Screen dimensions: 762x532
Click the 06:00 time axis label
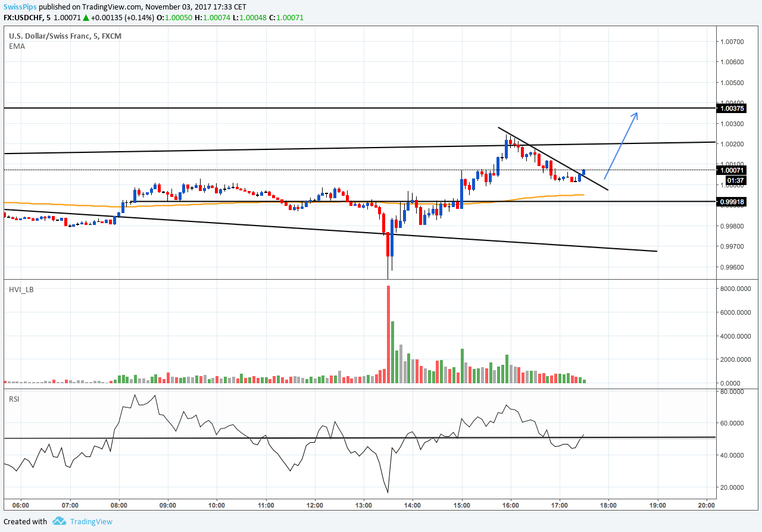click(21, 505)
